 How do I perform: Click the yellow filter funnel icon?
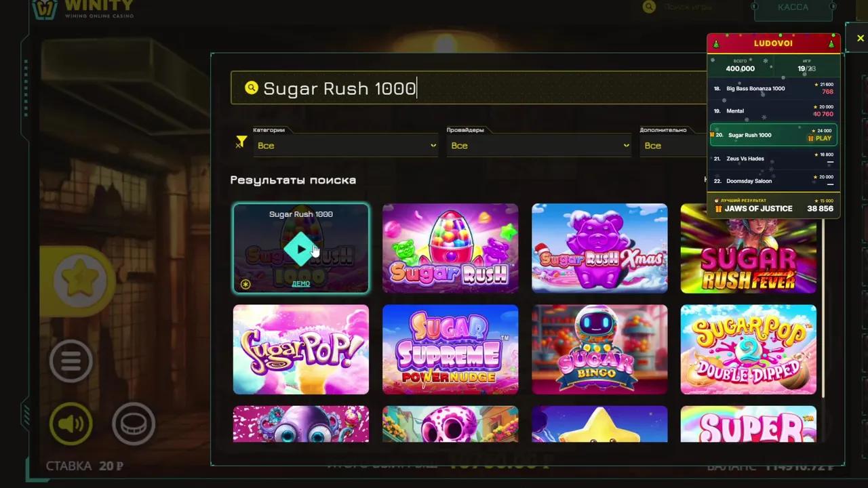coord(241,142)
